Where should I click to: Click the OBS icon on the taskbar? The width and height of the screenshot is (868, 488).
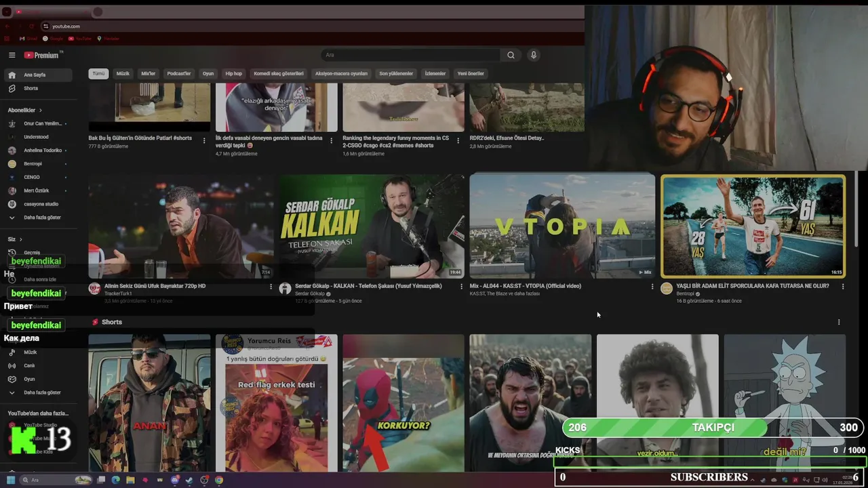tap(204, 480)
